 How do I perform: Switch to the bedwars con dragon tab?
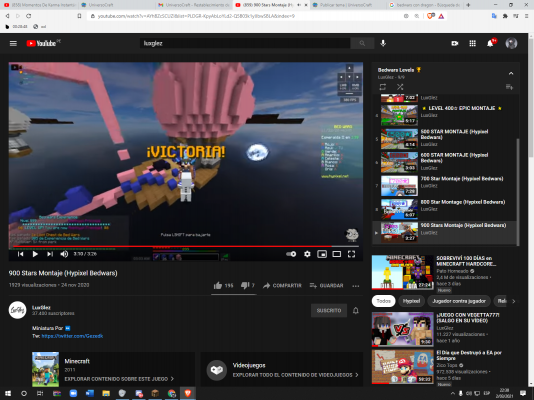pyautogui.click(x=424, y=5)
